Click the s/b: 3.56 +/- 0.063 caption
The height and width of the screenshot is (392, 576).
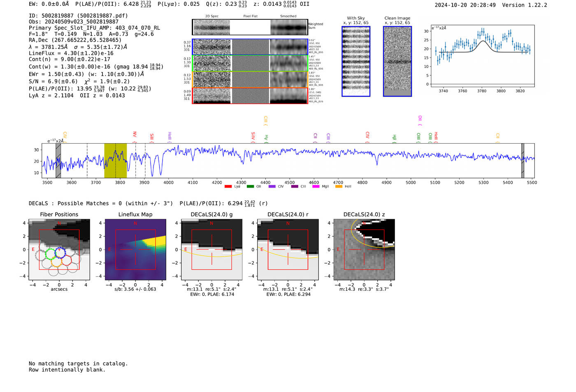pos(135,289)
